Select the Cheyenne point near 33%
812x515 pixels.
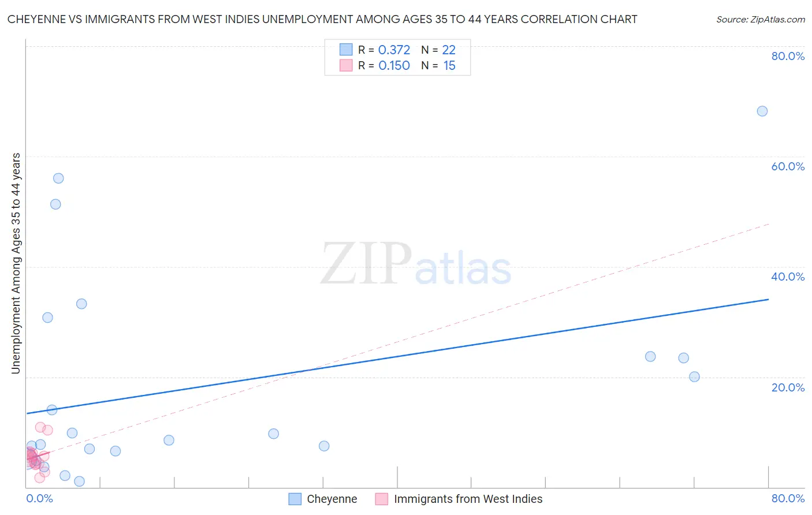tap(81, 304)
